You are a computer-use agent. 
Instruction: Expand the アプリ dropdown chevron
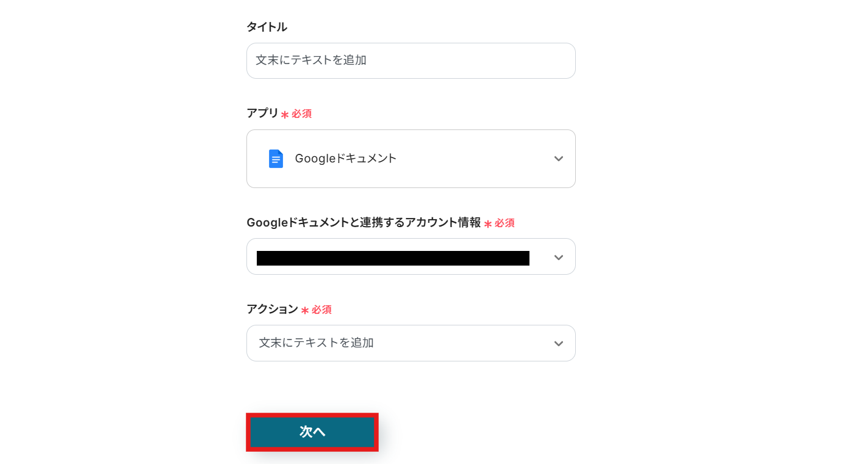click(x=558, y=159)
